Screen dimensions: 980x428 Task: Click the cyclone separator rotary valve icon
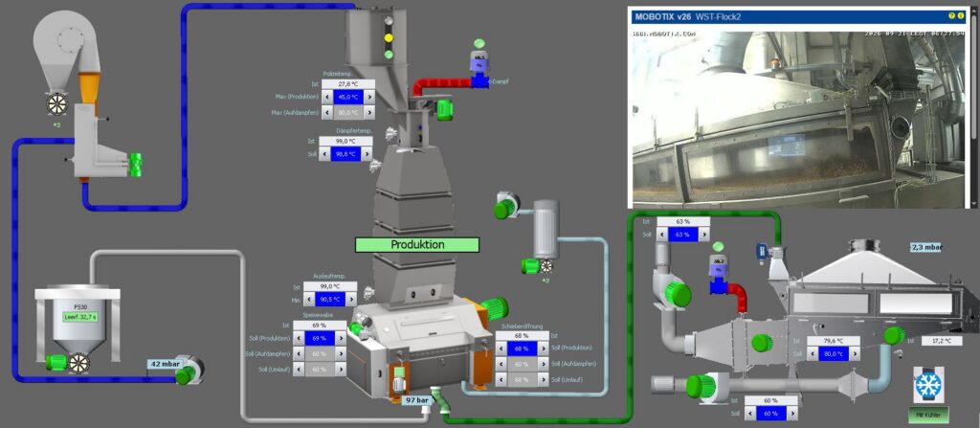pos(56,103)
